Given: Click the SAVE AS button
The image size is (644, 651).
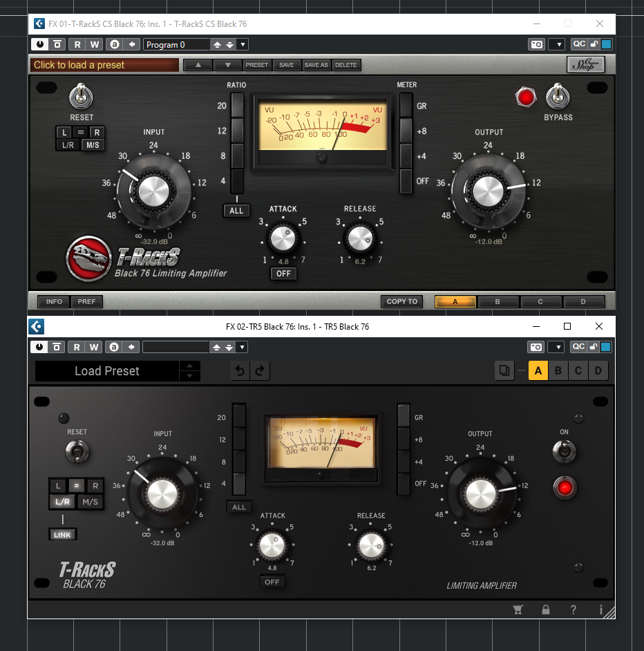Looking at the screenshot, I should point(316,65).
